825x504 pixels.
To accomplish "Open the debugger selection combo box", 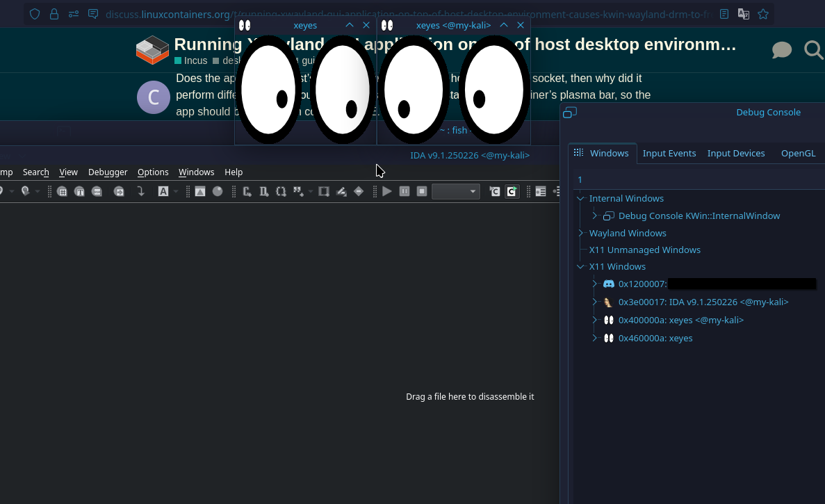I will click(x=456, y=191).
